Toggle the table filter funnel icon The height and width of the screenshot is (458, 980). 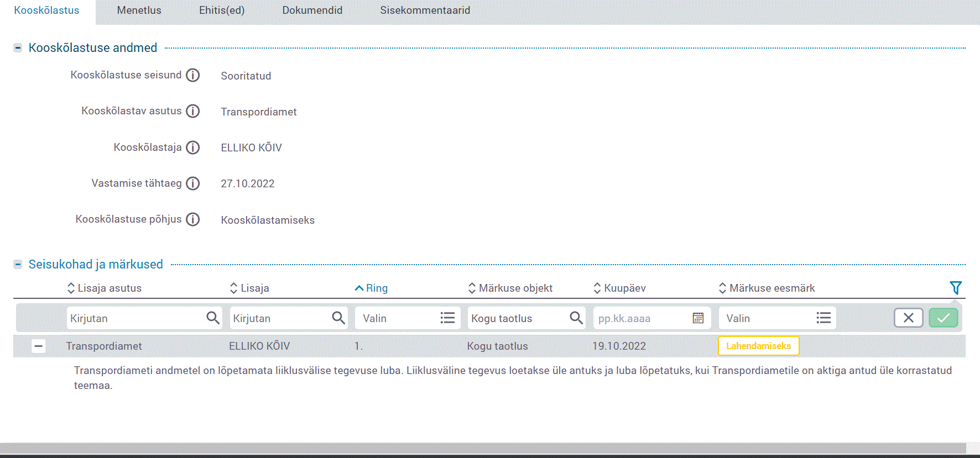pos(956,288)
